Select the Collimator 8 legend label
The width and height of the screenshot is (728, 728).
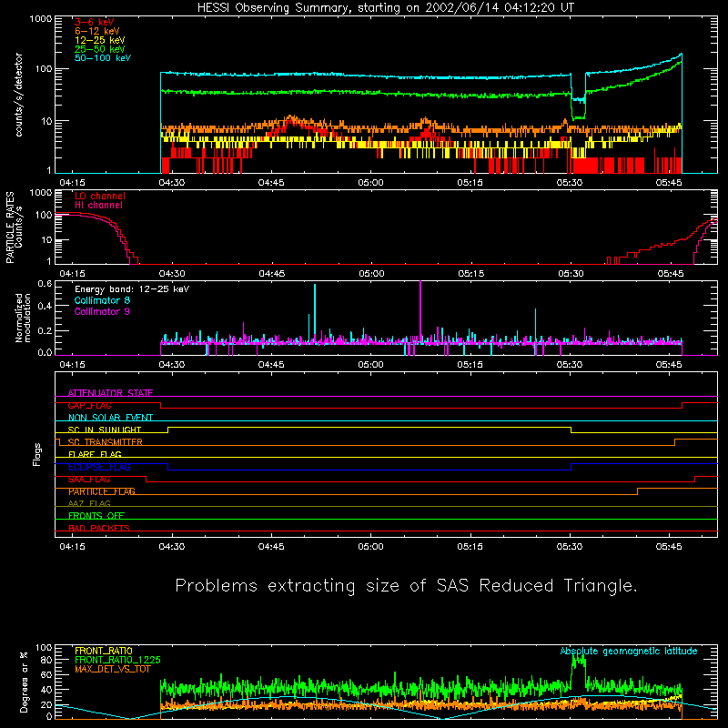102,300
